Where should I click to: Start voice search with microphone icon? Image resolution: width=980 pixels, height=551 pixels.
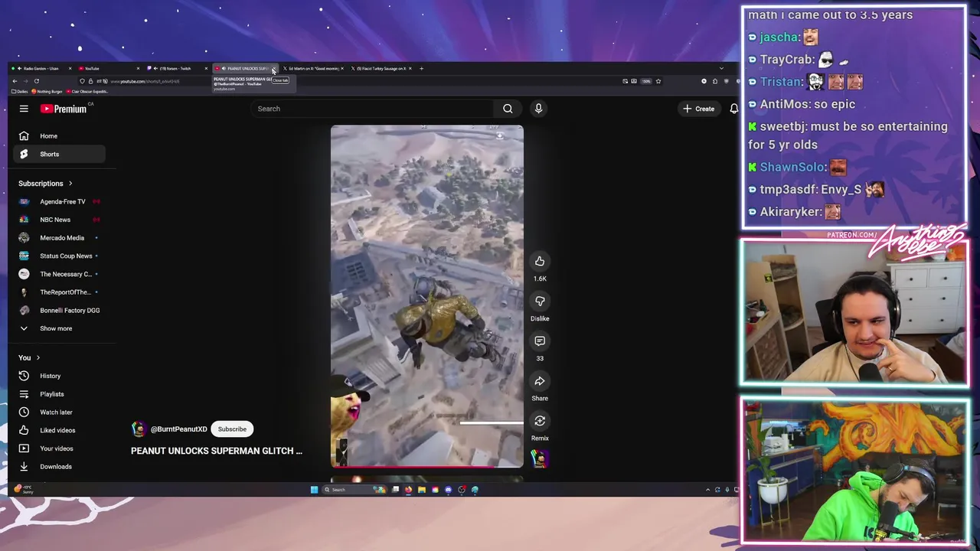pos(538,109)
